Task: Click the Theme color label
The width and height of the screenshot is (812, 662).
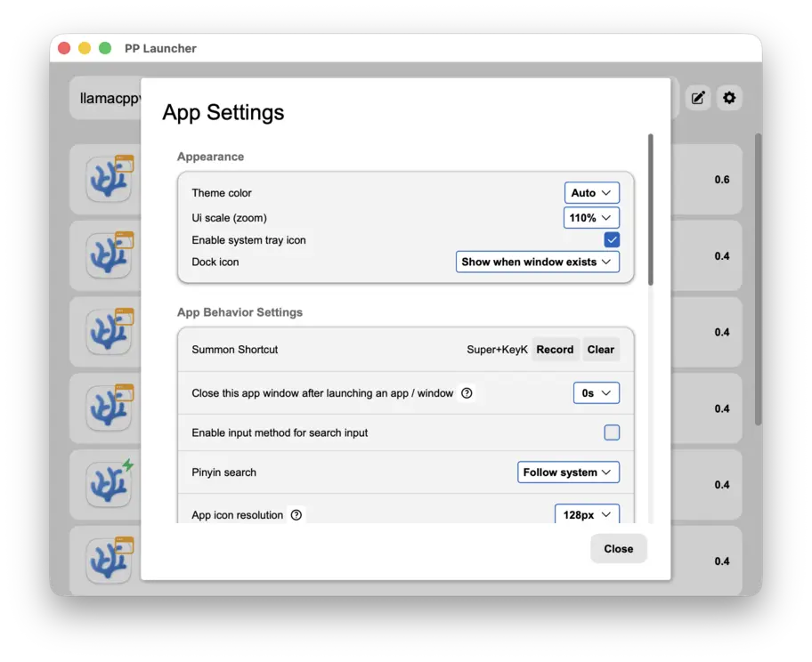Action: click(x=221, y=193)
